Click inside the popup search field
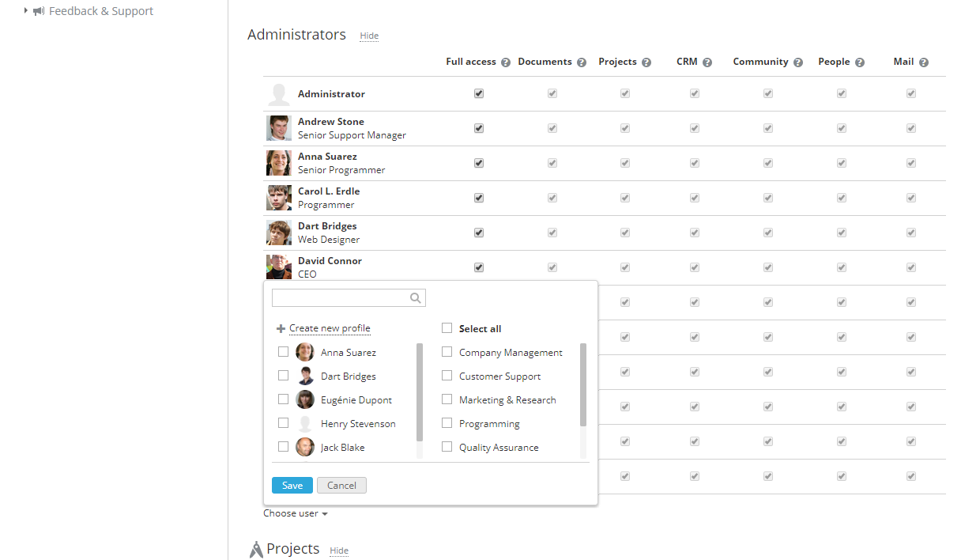 (340, 297)
